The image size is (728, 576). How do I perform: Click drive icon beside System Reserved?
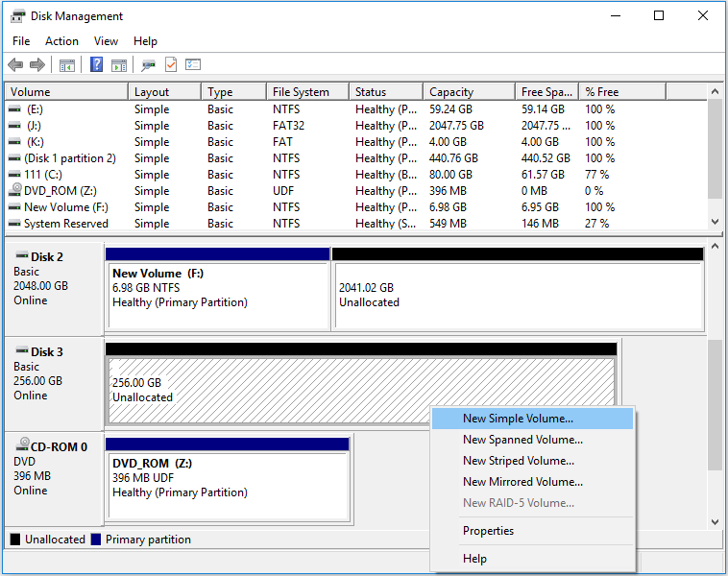coord(14,224)
